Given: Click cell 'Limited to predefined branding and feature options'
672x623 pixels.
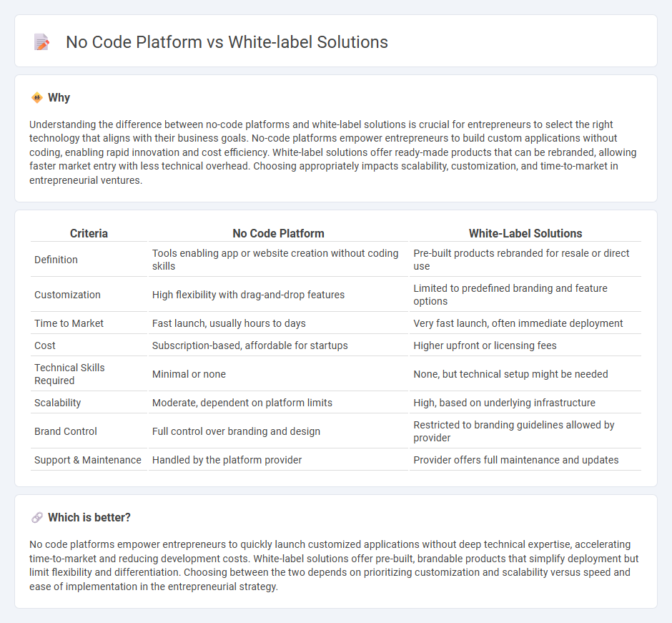Looking at the screenshot, I should tap(525, 295).
